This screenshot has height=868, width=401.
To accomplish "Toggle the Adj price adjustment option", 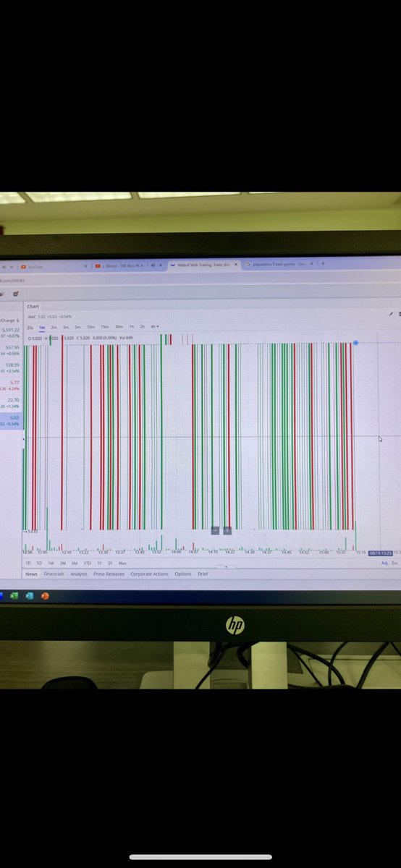I will click(x=384, y=563).
